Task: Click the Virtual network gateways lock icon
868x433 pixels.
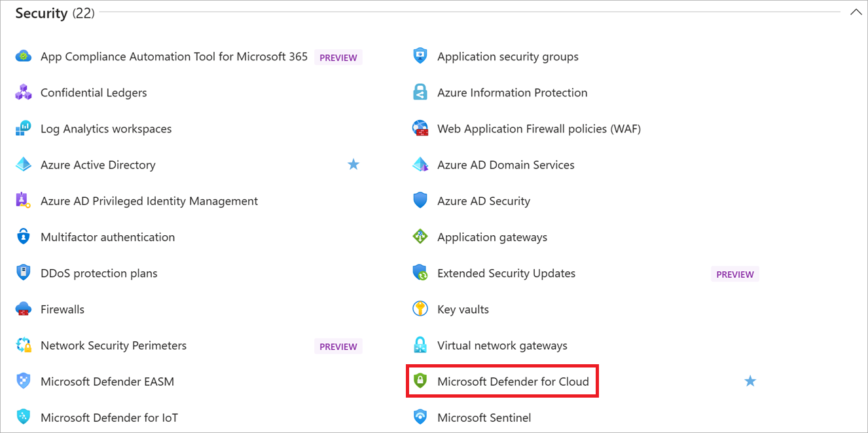Action: click(420, 345)
